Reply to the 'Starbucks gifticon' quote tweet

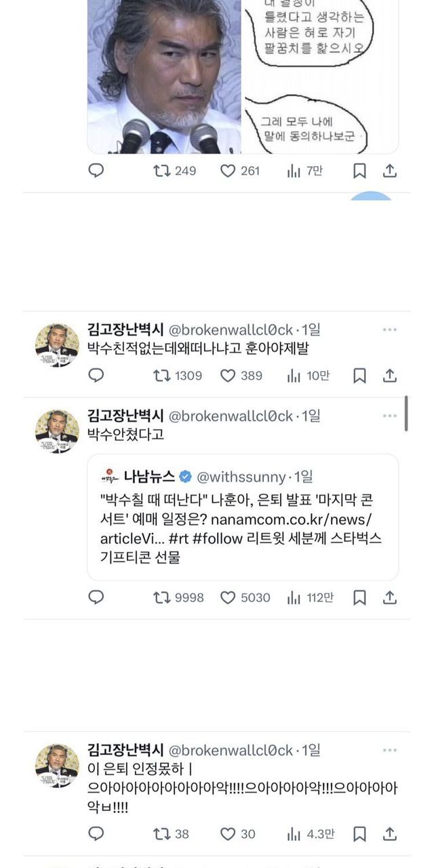coord(96,597)
